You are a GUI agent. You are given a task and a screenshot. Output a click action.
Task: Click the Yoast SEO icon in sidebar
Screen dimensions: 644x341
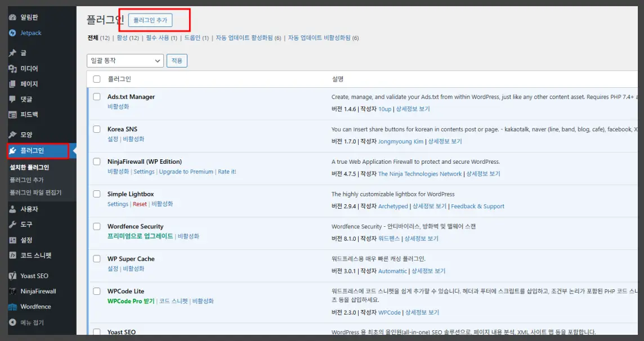click(13, 276)
